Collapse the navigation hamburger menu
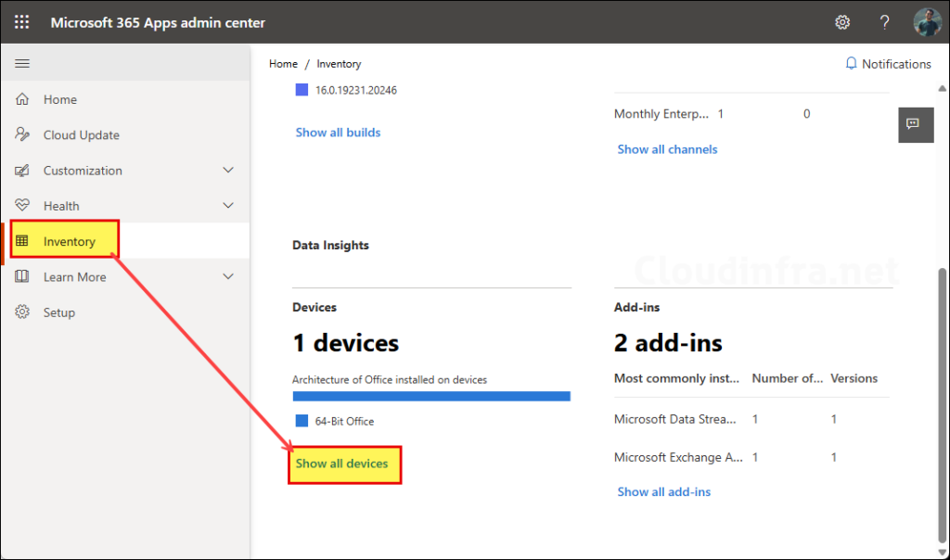The width and height of the screenshot is (950, 560). pyautogui.click(x=22, y=64)
